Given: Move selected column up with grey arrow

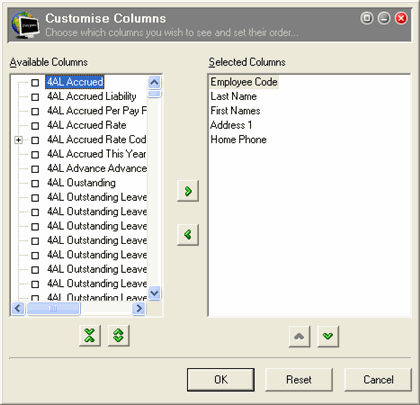Looking at the screenshot, I should pyautogui.click(x=299, y=336).
